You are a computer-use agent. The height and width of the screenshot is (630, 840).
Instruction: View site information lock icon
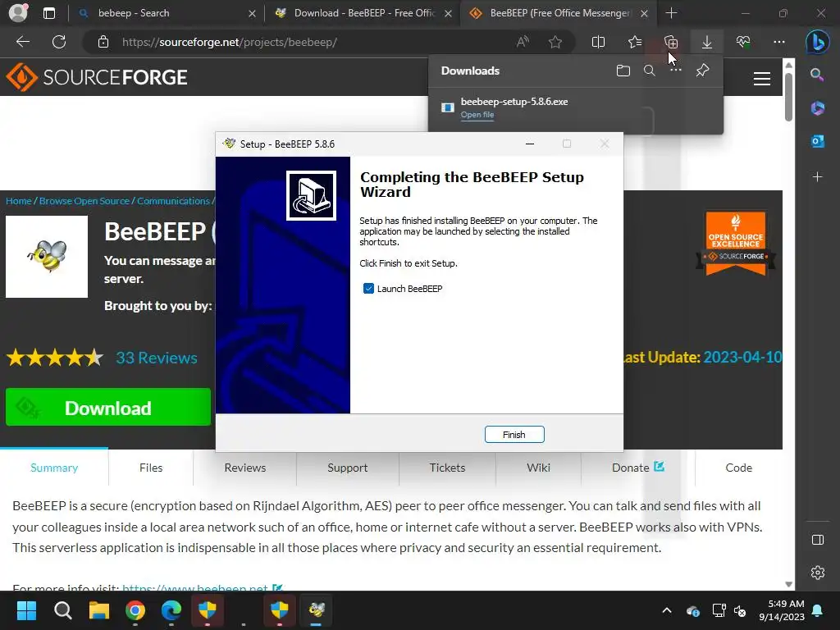click(x=103, y=42)
